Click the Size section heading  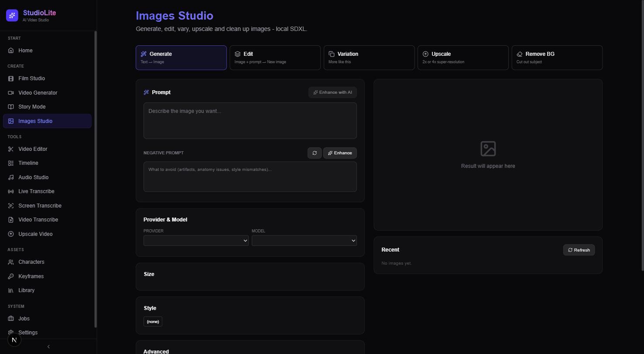click(149, 274)
